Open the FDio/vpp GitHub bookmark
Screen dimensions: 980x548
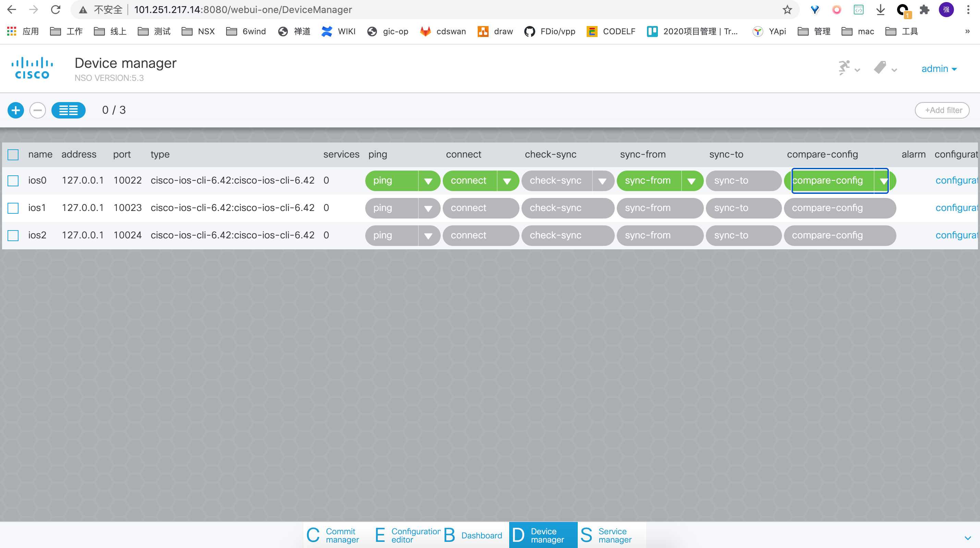point(550,31)
